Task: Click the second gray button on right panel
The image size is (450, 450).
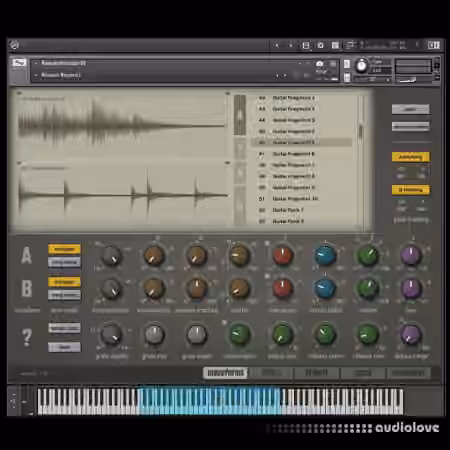Action: tap(410, 126)
